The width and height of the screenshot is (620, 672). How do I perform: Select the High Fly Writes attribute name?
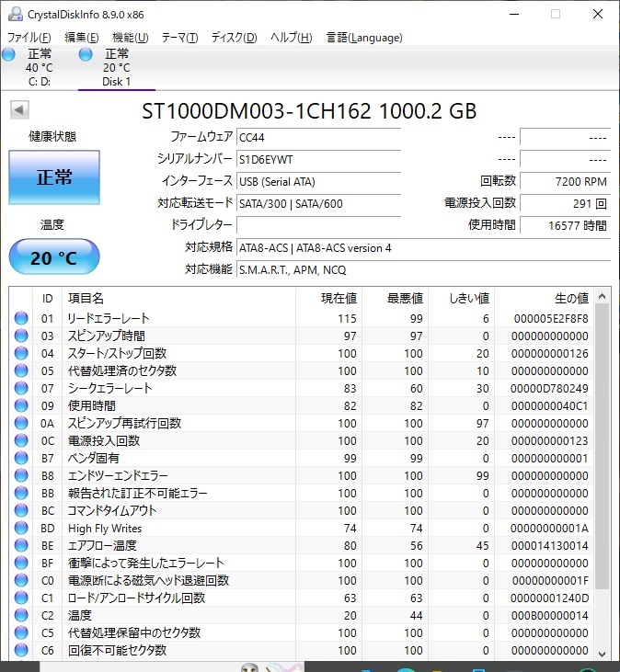[105, 529]
